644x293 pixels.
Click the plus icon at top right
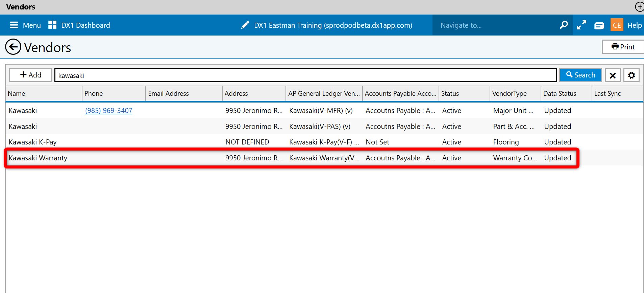coord(639,7)
